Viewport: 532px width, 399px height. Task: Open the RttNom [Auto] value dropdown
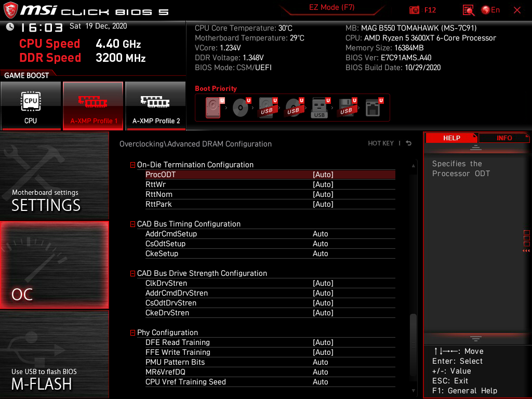(323, 194)
